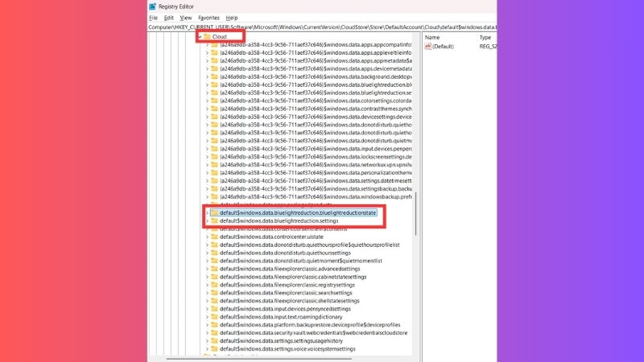Click folder icon of GUID background.desktop key
The width and height of the screenshot is (644, 362).
click(214, 76)
